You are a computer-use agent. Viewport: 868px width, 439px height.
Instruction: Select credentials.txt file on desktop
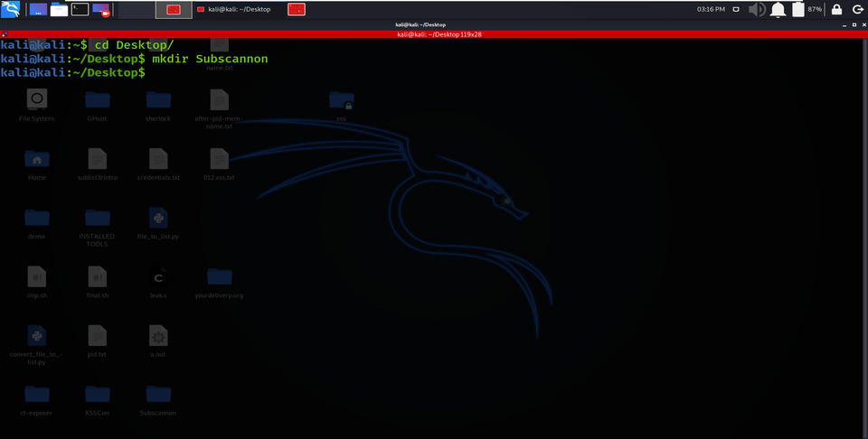pos(158,164)
